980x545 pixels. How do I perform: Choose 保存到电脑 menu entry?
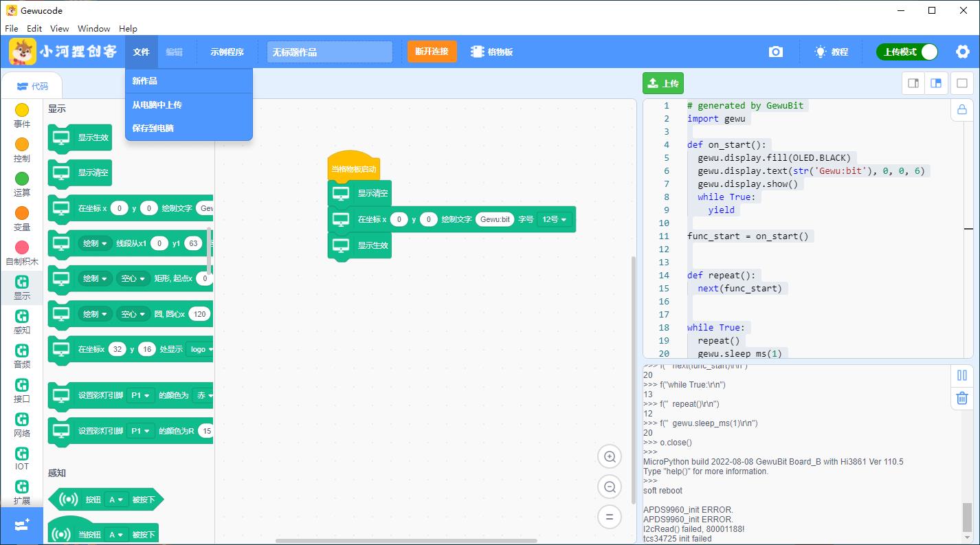point(189,129)
